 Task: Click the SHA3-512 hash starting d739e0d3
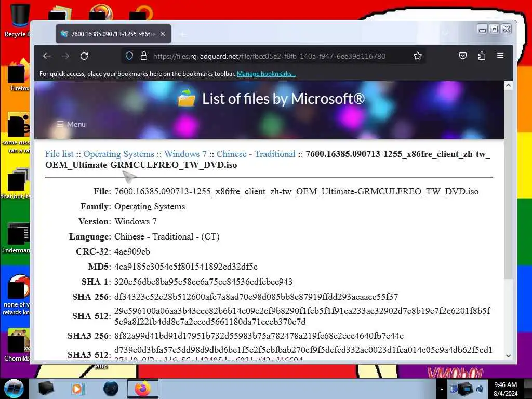(x=303, y=354)
